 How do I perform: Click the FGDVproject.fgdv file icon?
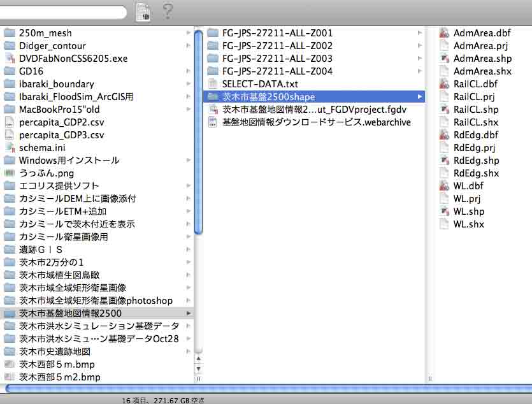(x=213, y=109)
